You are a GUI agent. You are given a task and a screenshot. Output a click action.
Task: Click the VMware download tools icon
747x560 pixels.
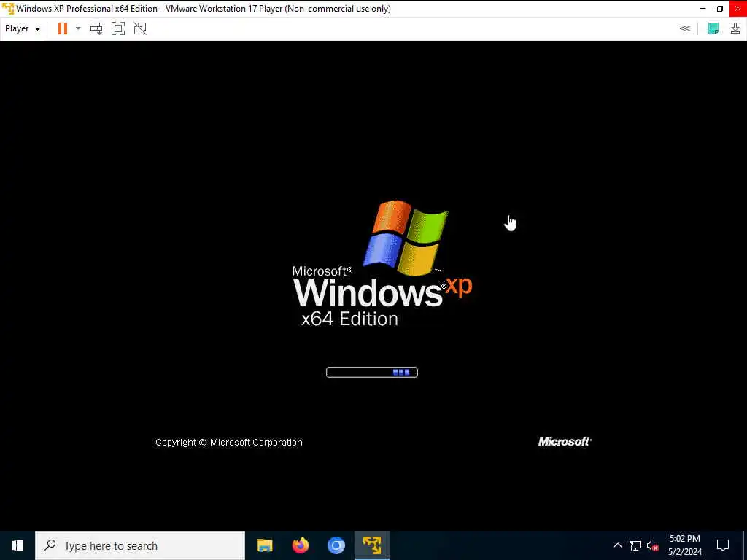(x=735, y=28)
